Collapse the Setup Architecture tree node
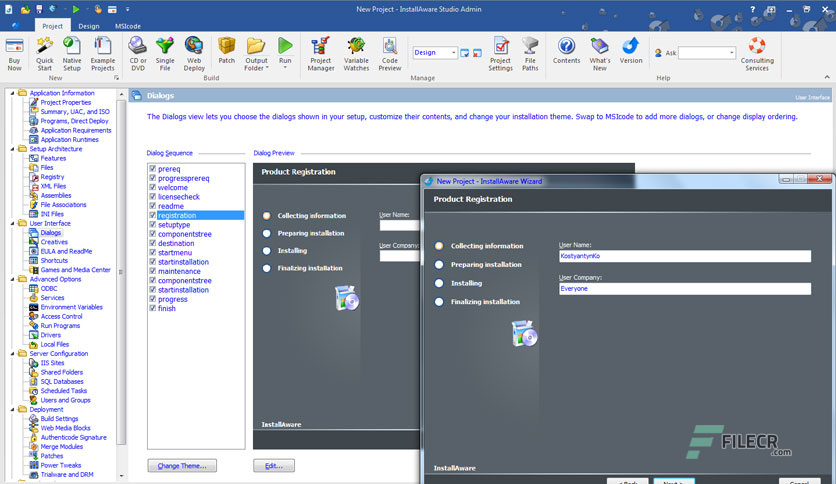 click(x=12, y=149)
